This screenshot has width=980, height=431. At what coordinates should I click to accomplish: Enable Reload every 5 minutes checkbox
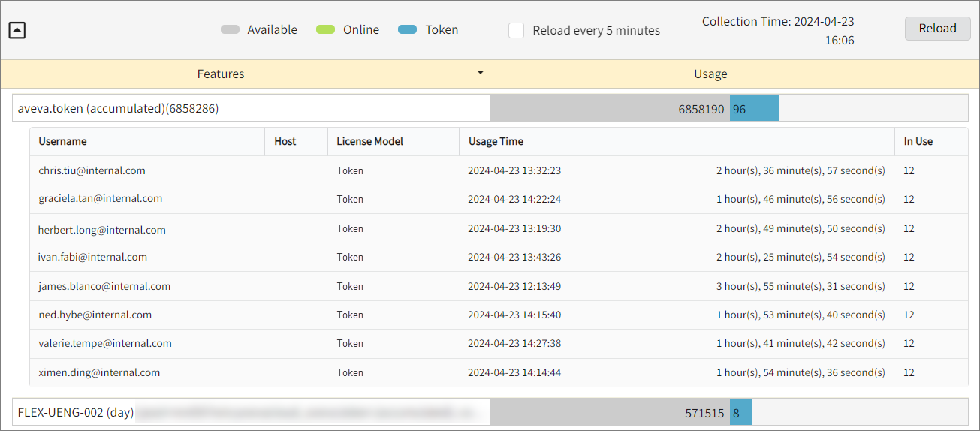click(x=516, y=31)
